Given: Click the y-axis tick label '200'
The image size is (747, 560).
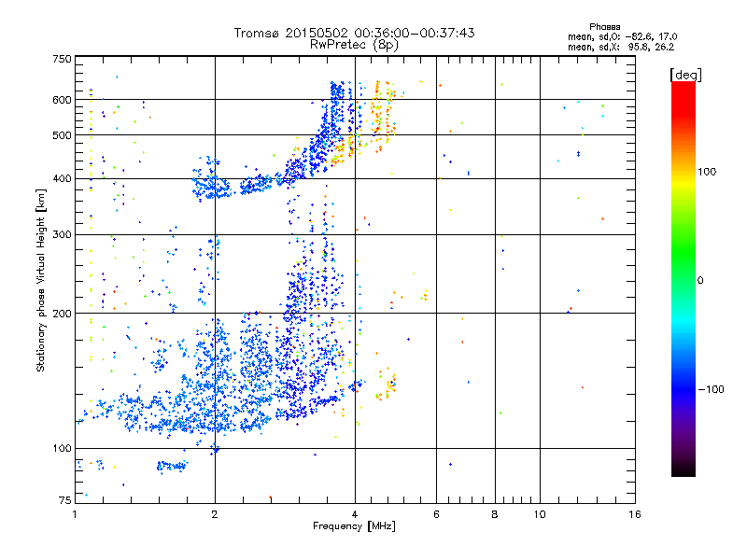Looking at the screenshot, I should coord(62,314).
